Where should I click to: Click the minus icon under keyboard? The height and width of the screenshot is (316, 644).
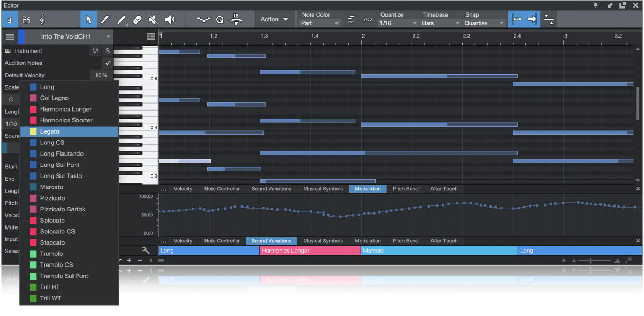(140, 260)
